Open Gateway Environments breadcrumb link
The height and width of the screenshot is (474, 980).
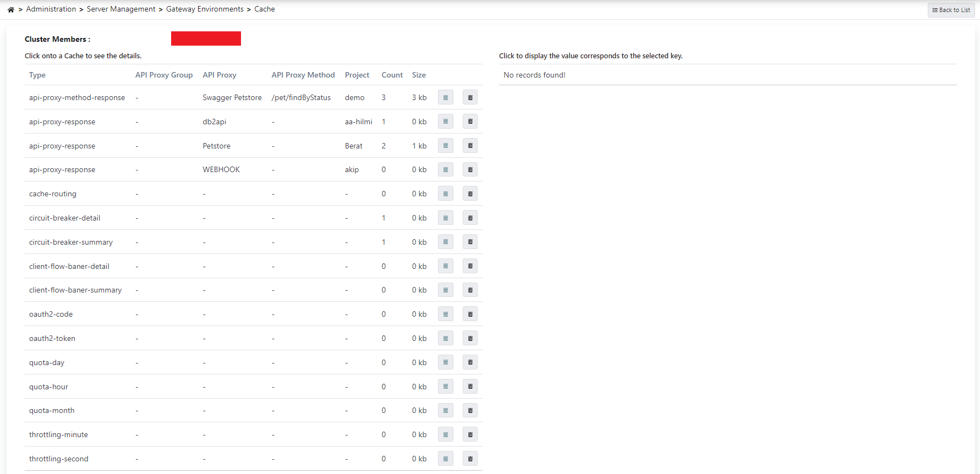click(x=205, y=9)
